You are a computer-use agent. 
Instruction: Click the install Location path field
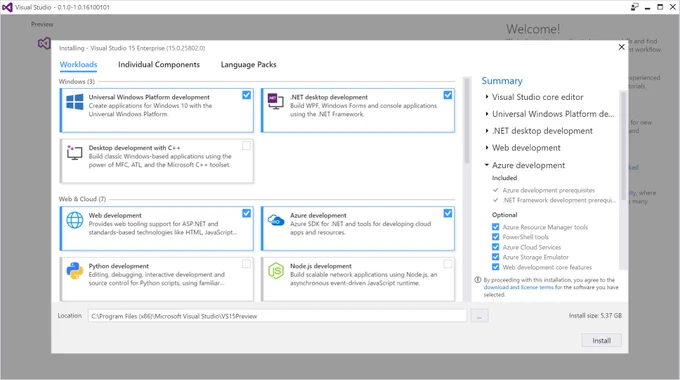[x=277, y=316]
